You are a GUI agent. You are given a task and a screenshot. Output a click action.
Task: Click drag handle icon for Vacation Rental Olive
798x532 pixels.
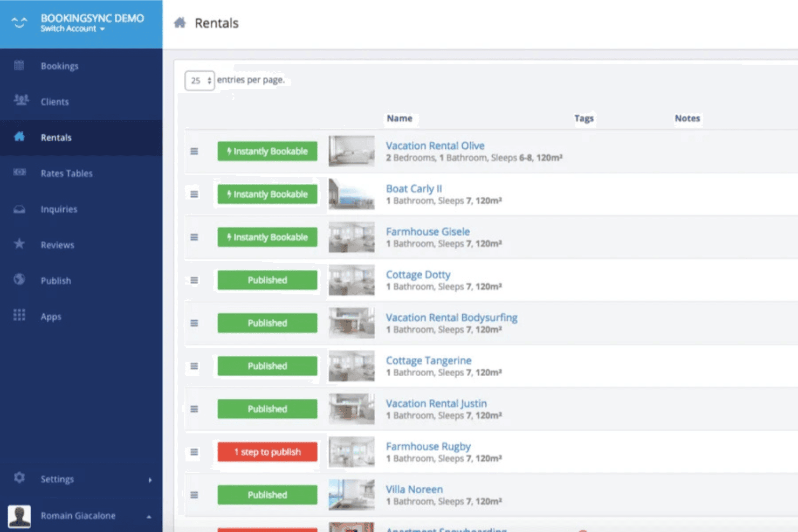(194, 151)
